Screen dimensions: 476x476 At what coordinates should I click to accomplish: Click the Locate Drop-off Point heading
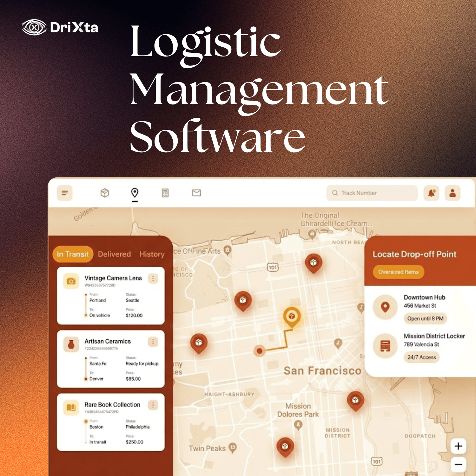coord(414,254)
